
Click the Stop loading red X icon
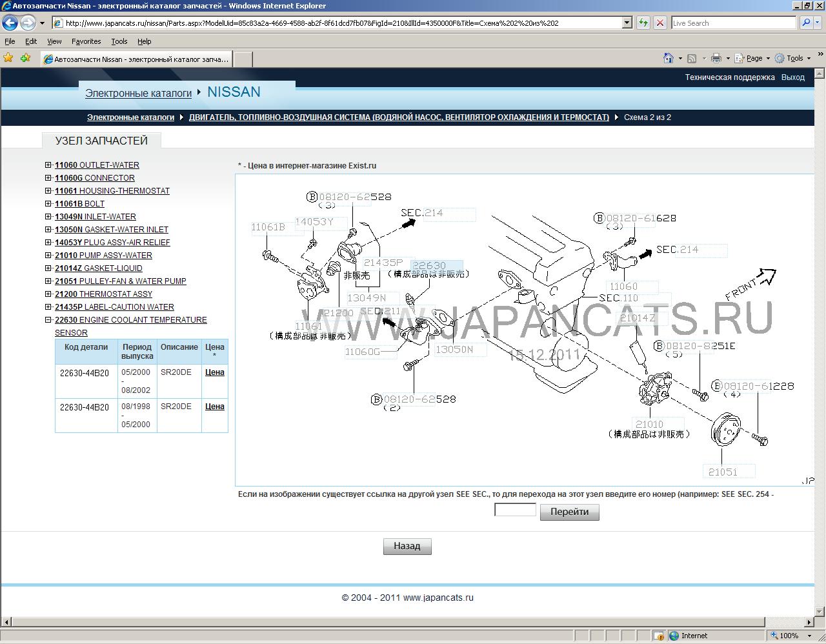coord(660,23)
